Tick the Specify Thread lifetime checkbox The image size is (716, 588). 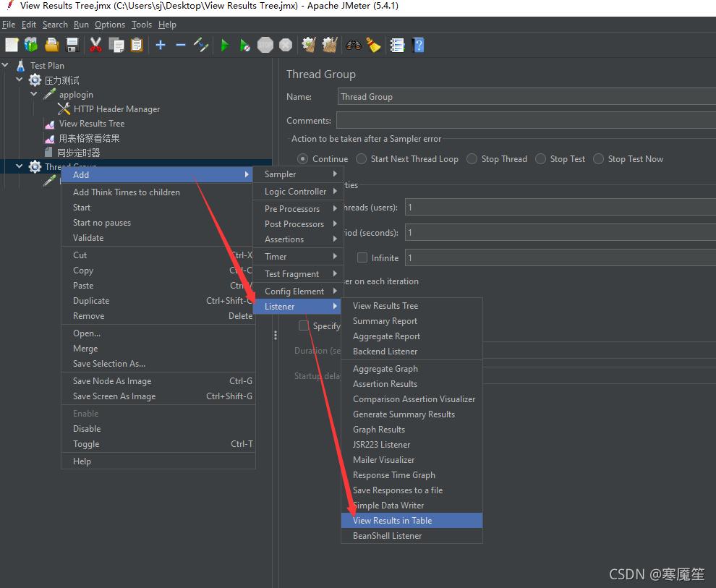(304, 325)
